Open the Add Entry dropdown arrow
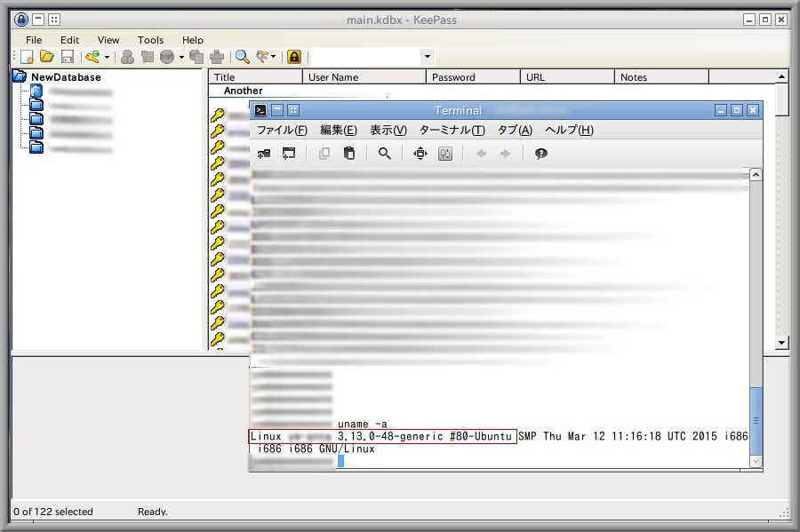This screenshot has height=532, width=800. [x=107, y=57]
